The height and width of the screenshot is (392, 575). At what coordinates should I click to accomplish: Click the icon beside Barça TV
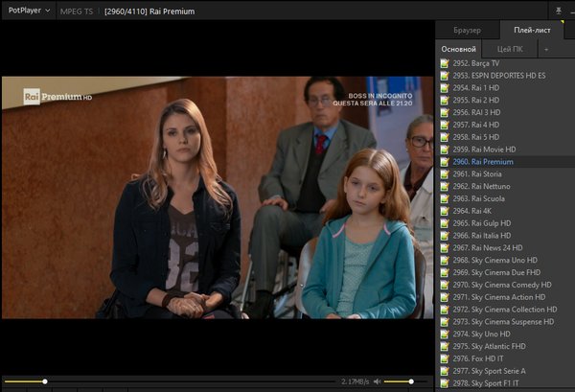tap(445, 63)
